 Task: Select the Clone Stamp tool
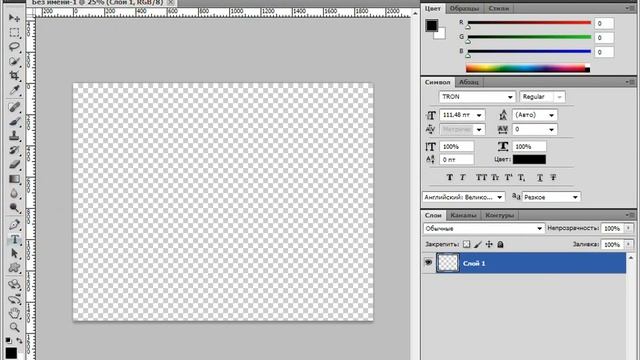(14, 136)
